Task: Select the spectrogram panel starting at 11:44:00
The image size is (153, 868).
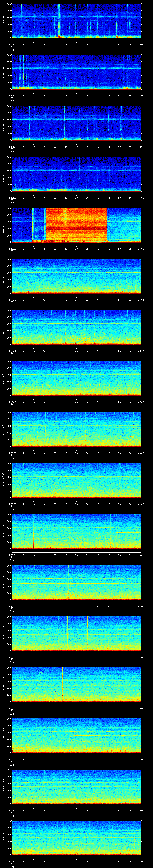Action: (77, 787)
